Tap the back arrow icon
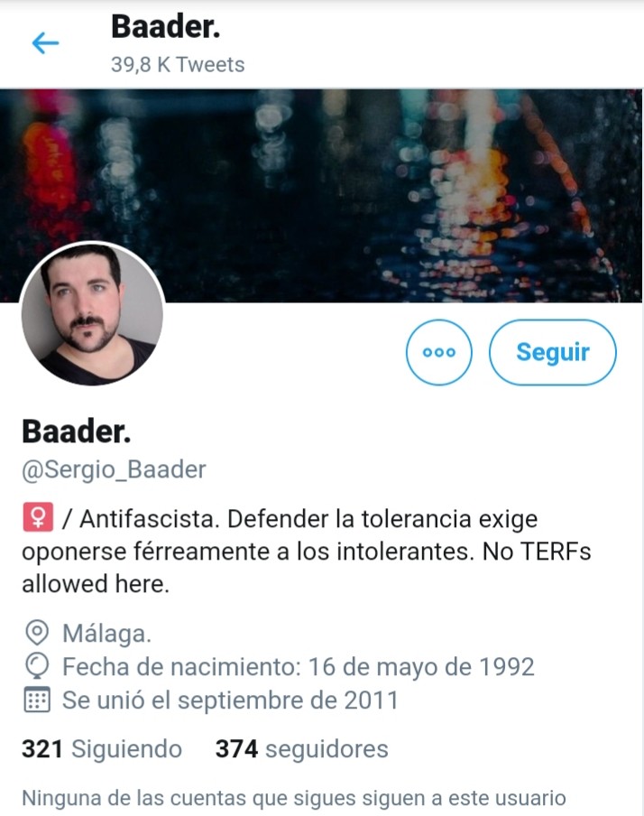Viewport: 644px width, 816px height. pos(45,42)
